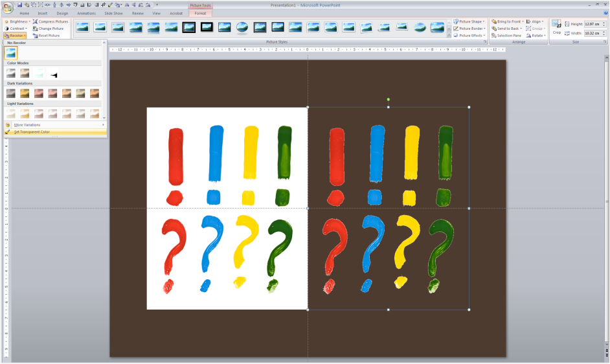Apply second (orange) dark variation swatch

tap(25, 93)
